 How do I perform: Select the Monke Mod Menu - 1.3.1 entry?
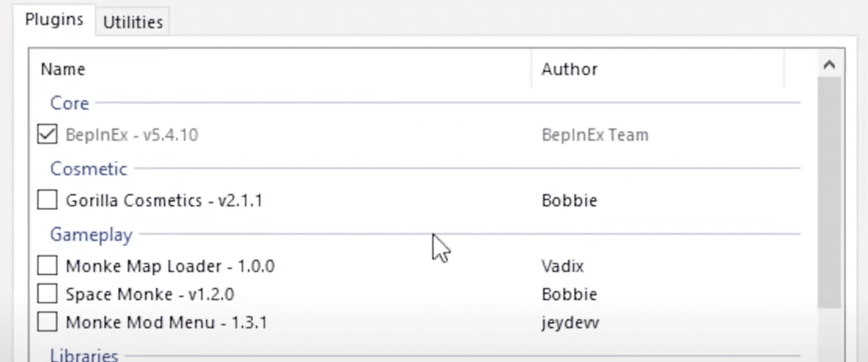pos(166,323)
